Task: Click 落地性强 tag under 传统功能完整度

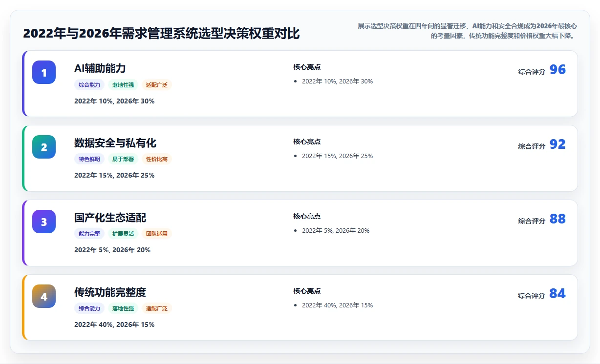Action: (x=123, y=308)
